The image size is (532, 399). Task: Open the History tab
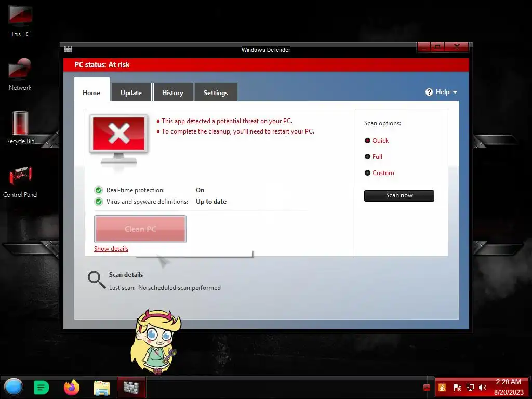coord(172,92)
